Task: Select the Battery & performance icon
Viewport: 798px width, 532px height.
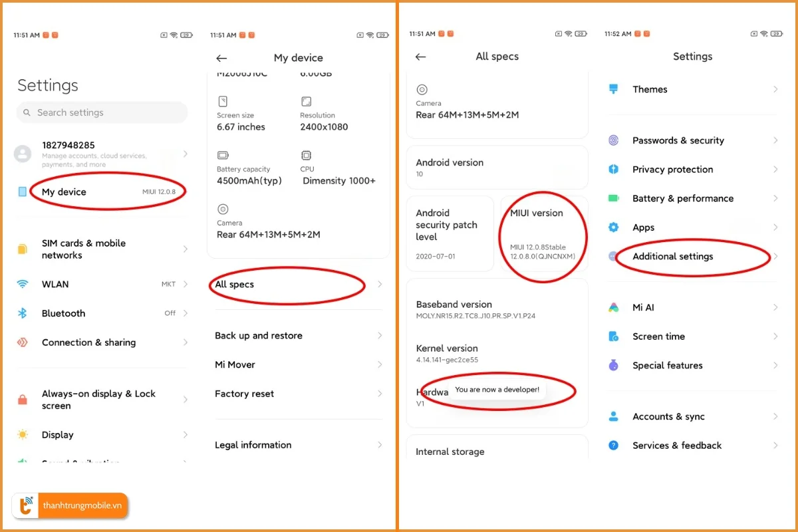Action: (x=612, y=198)
